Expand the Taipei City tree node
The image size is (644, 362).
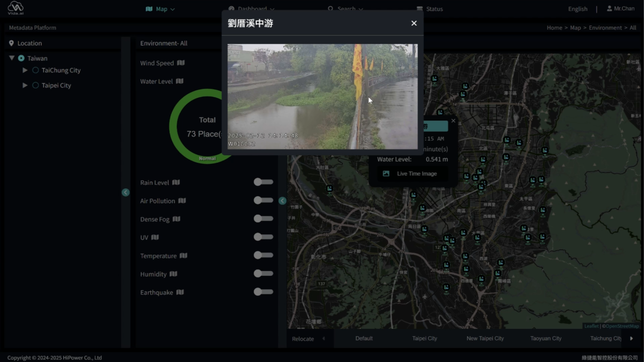point(25,85)
